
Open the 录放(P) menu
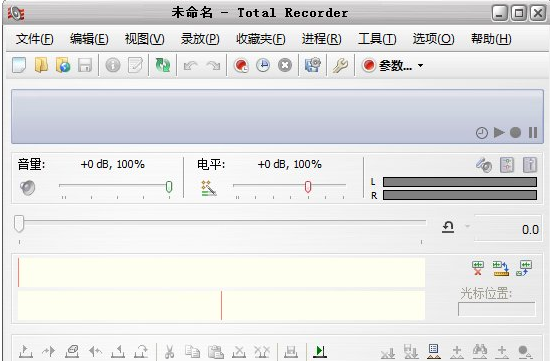tap(200, 39)
